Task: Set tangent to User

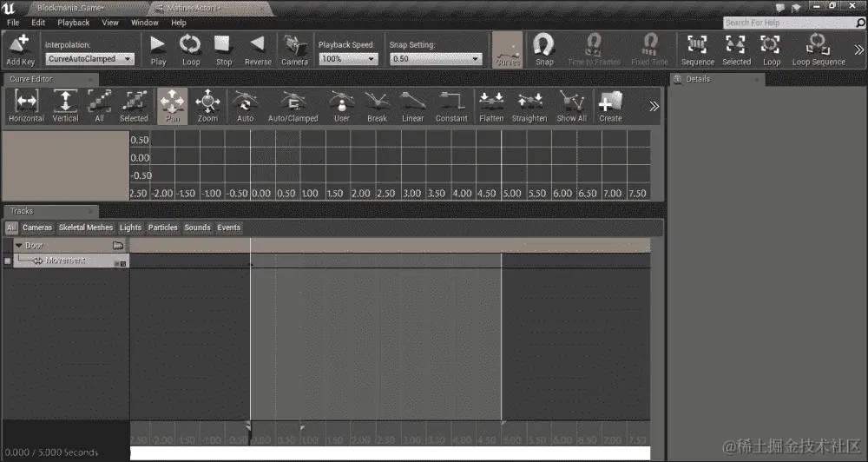Action: 341,106
